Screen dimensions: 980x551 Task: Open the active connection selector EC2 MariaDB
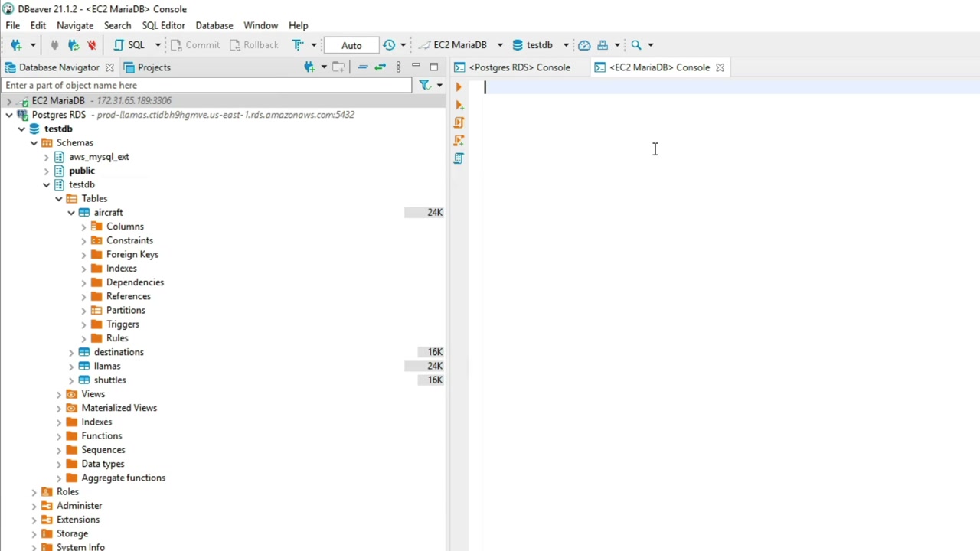tap(460, 45)
